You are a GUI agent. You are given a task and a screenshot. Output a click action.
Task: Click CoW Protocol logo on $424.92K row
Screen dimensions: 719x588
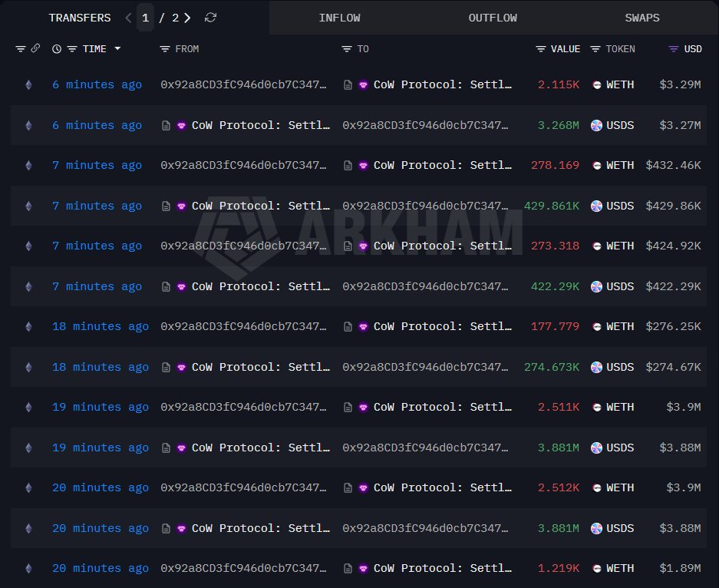pyautogui.click(x=363, y=246)
